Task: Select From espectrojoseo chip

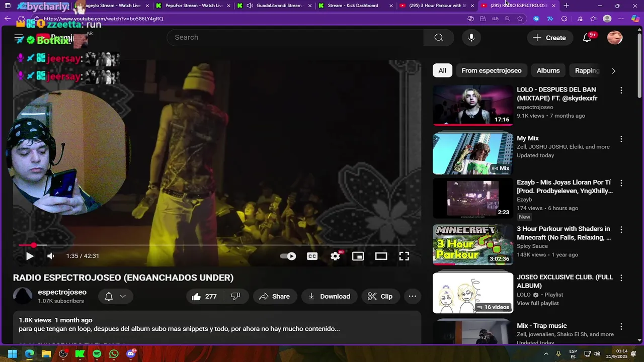Action: [x=492, y=70]
